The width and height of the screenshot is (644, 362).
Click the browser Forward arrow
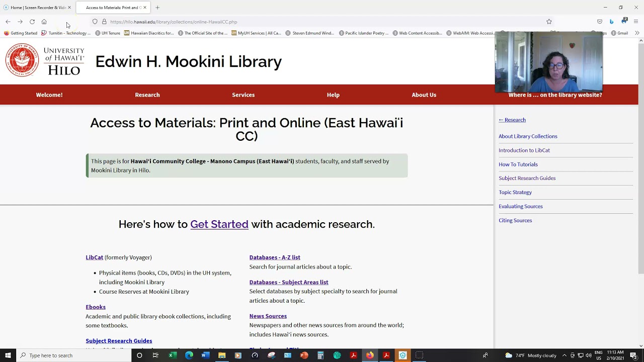tap(20, 22)
